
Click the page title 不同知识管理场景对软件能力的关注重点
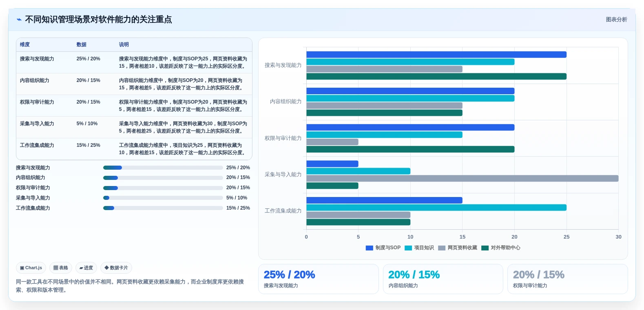coord(98,20)
